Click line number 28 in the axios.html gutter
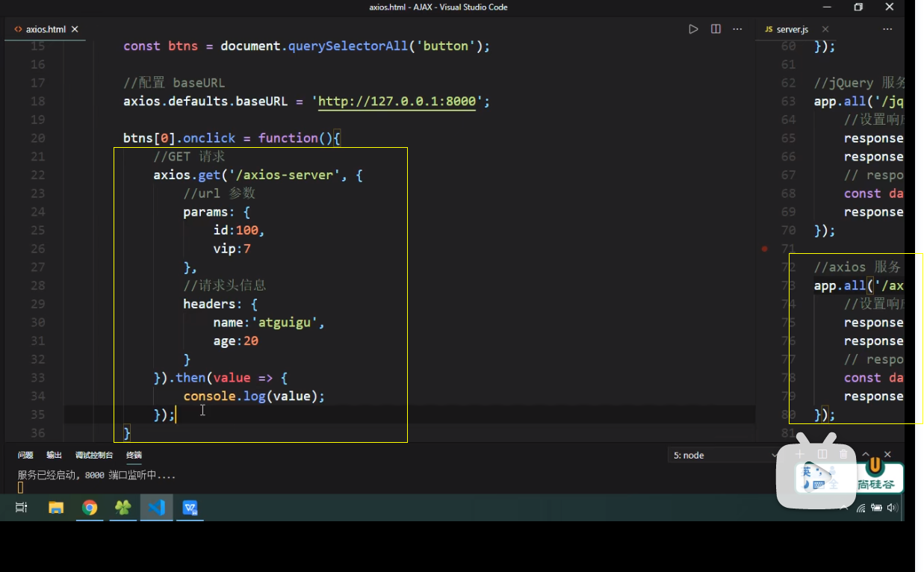Viewport: 924px width, 572px height. tap(37, 285)
